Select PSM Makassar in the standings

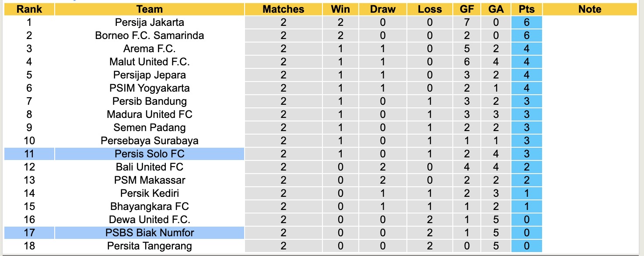pyautogui.click(x=150, y=180)
